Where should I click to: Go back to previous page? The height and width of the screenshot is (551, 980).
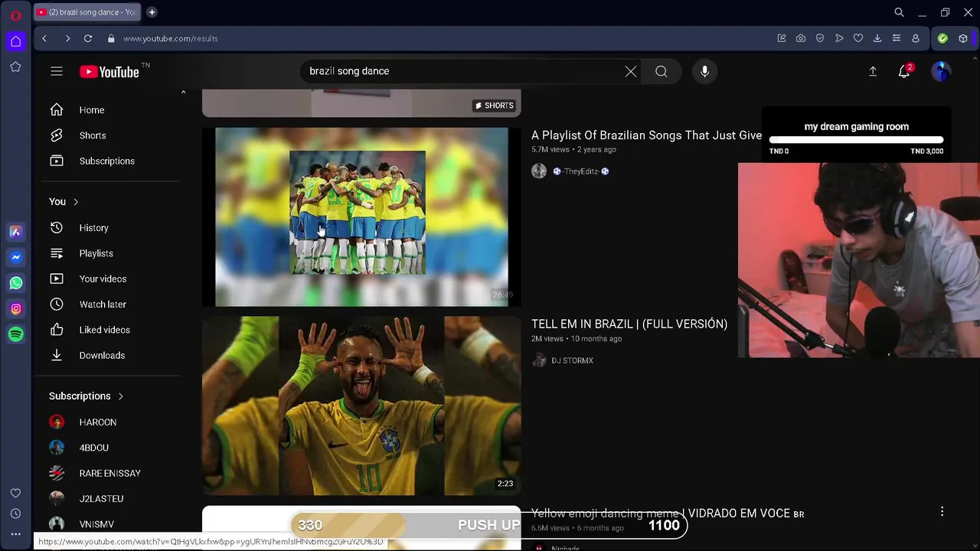[44, 38]
